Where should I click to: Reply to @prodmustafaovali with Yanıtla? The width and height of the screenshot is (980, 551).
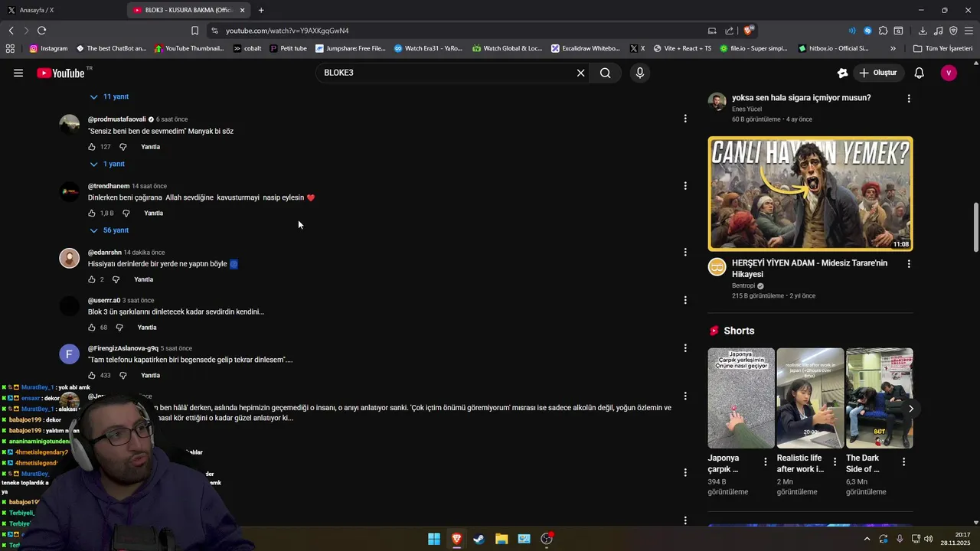150,147
